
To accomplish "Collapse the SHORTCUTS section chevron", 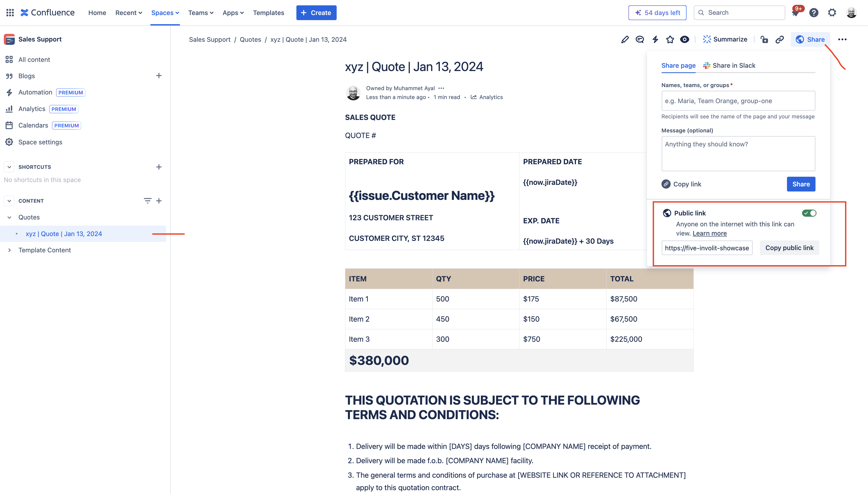I will coord(9,167).
